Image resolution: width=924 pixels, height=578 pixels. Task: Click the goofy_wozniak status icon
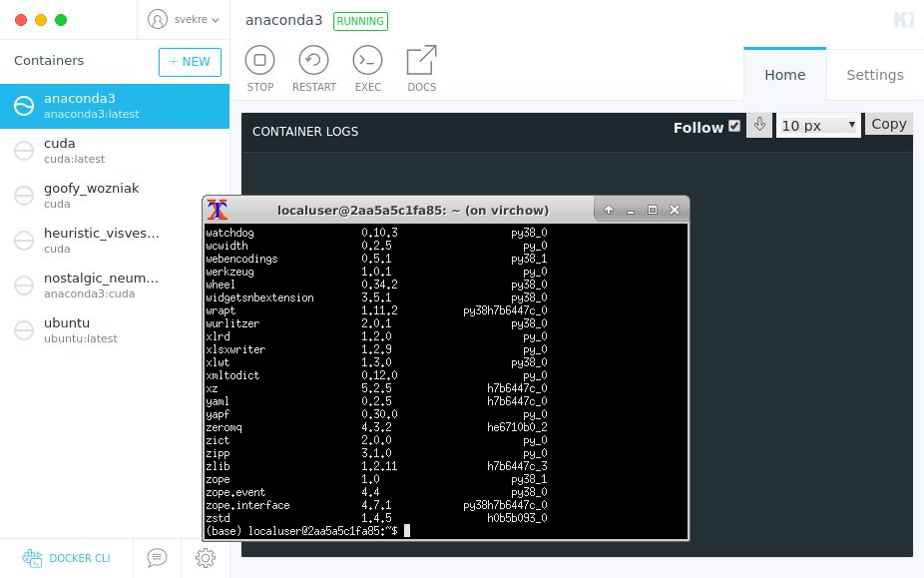[x=24, y=196]
